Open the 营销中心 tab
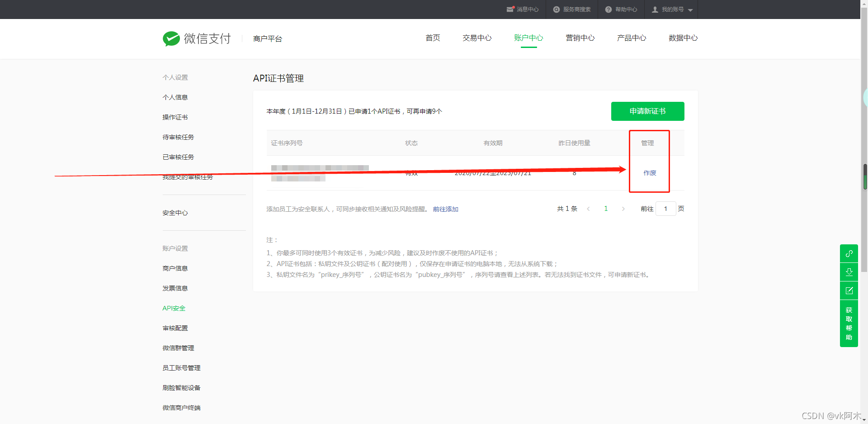The height and width of the screenshot is (424, 868). [580, 38]
